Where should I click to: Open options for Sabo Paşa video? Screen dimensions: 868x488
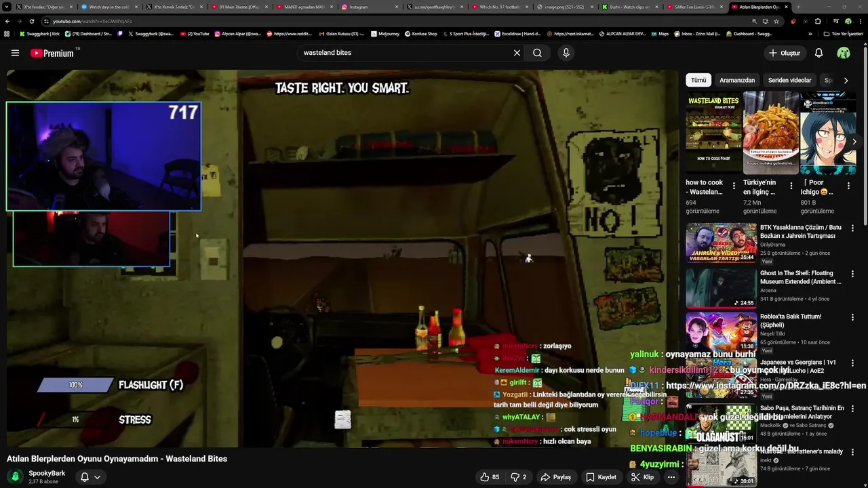852,409
